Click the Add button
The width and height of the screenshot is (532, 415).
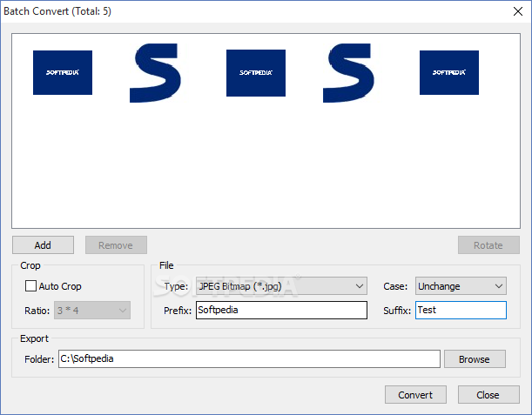pos(43,245)
